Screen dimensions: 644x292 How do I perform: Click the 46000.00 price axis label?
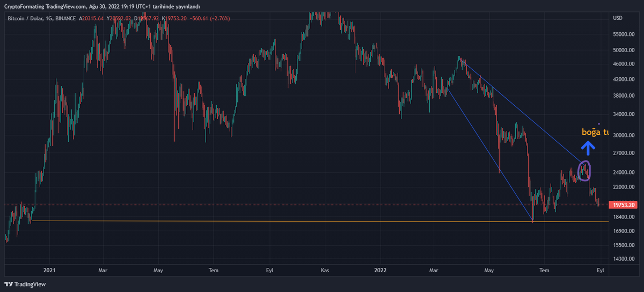point(624,64)
